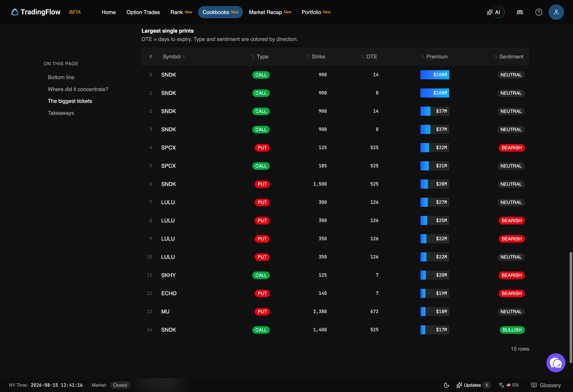The image size is (573, 392).
Task: Click the CALL badge in row 0
Action: 261,75
